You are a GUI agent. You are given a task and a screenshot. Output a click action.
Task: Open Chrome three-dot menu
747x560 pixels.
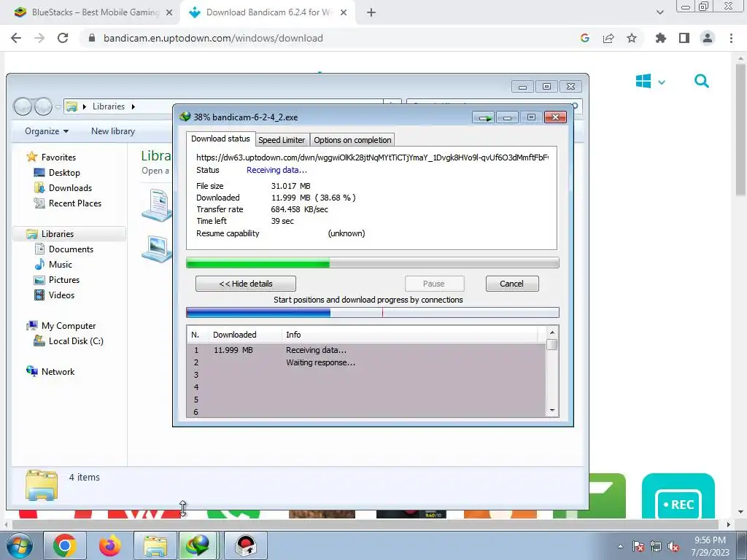pyautogui.click(x=731, y=38)
